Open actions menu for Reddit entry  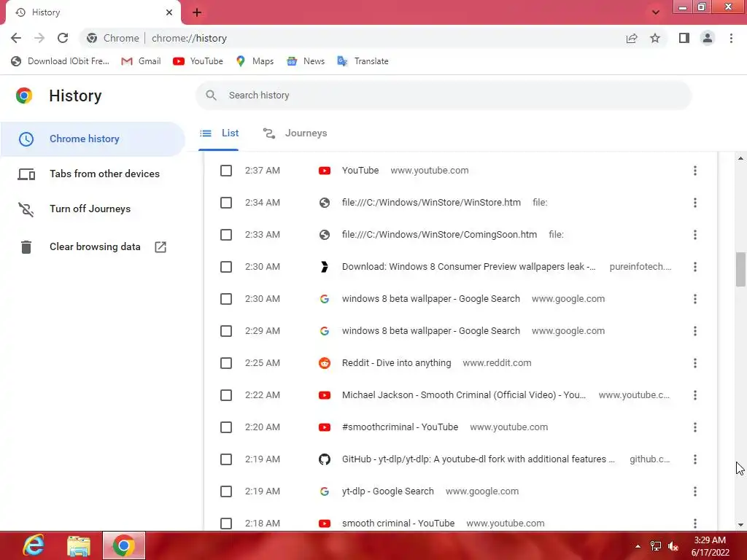coord(695,363)
